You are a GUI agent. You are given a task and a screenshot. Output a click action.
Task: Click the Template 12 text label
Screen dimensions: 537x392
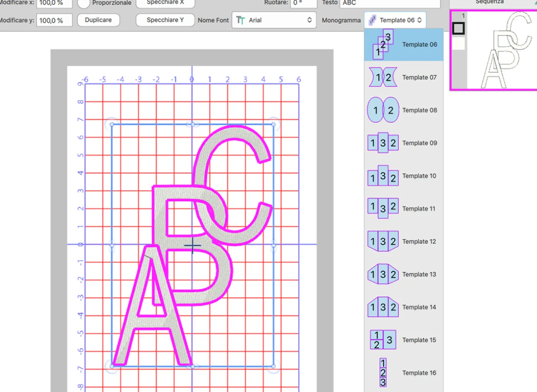(x=419, y=241)
